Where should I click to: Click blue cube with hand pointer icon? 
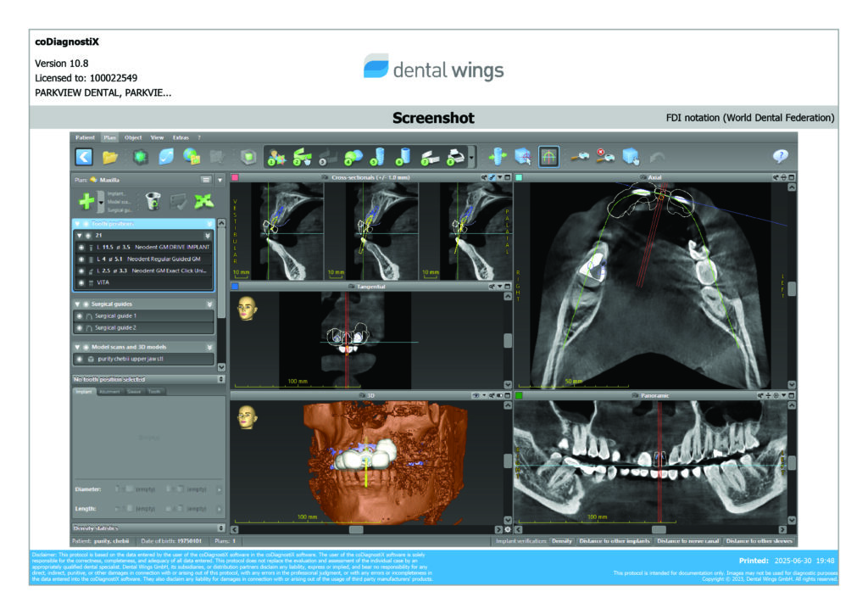[631, 157]
